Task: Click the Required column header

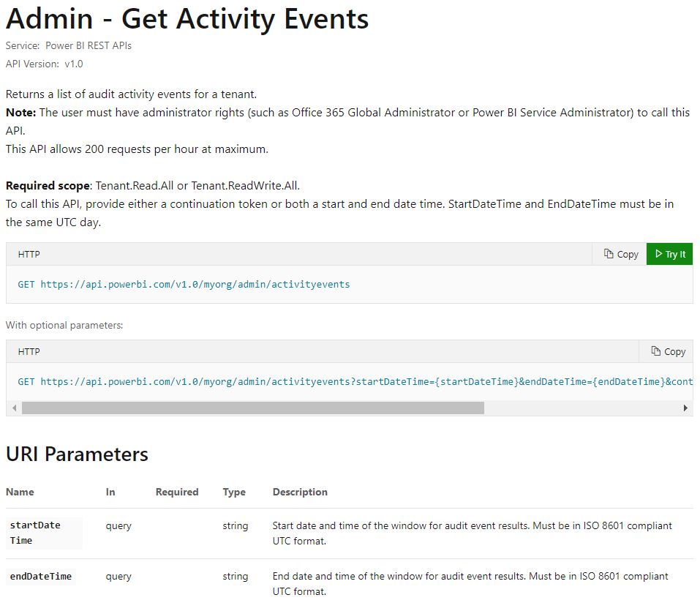Action: click(177, 492)
